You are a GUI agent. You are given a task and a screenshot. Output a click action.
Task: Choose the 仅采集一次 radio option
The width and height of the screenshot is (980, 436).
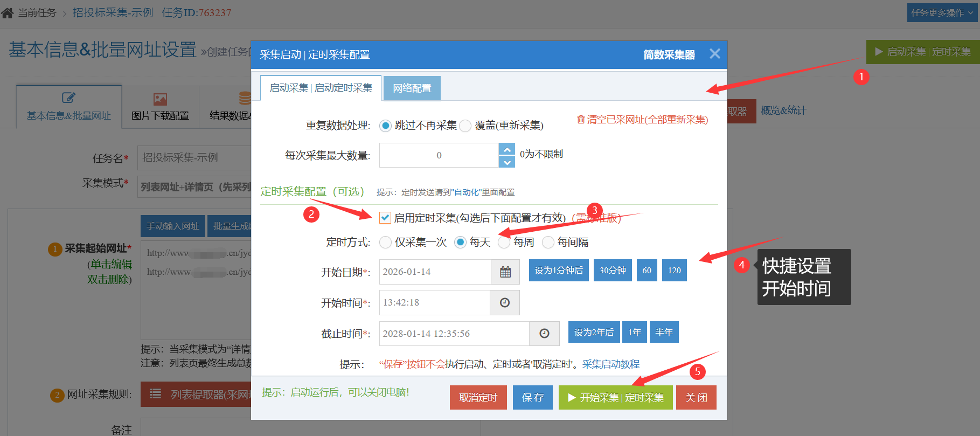[x=385, y=243]
